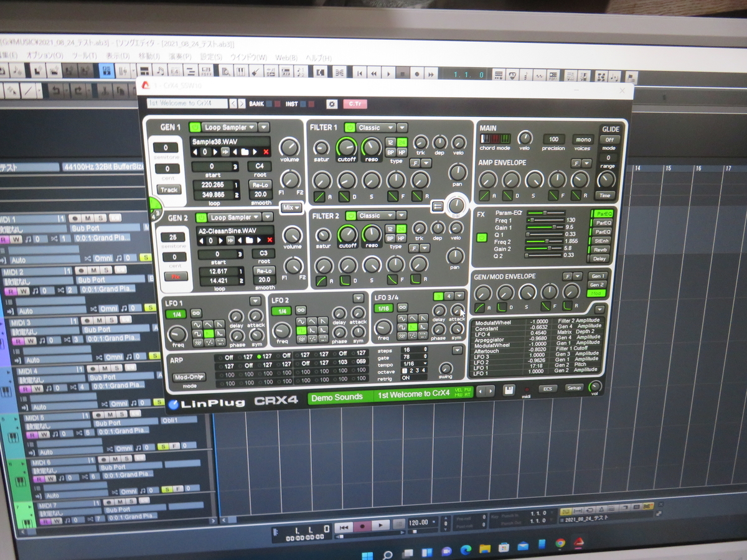
Task: Open the ヘルプ(H) menu
Action: (318, 58)
